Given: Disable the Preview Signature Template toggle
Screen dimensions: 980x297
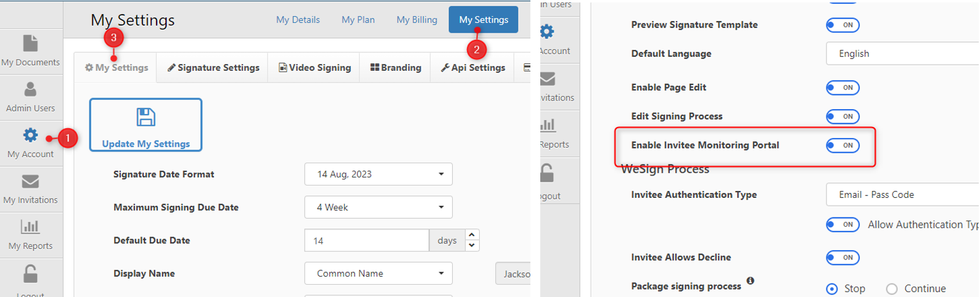Looking at the screenshot, I should point(842,25).
